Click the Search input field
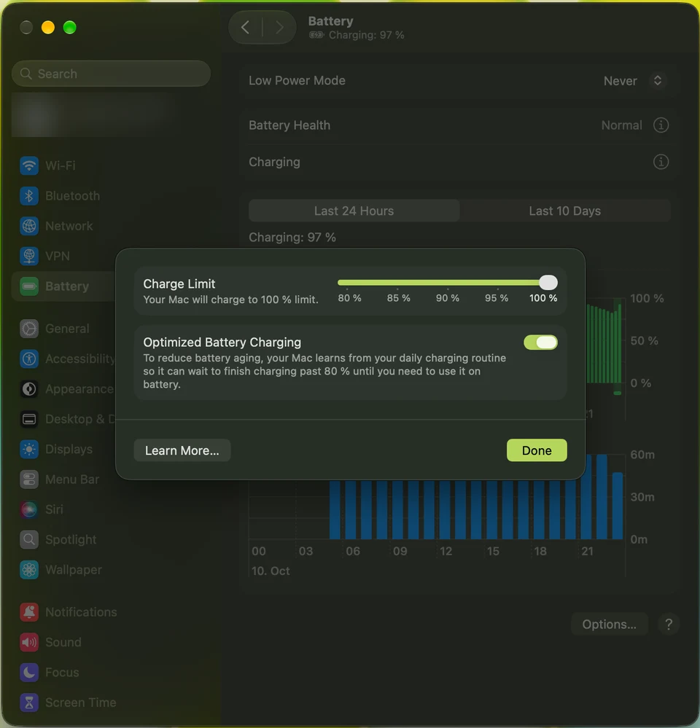The image size is (700, 728). [x=111, y=74]
